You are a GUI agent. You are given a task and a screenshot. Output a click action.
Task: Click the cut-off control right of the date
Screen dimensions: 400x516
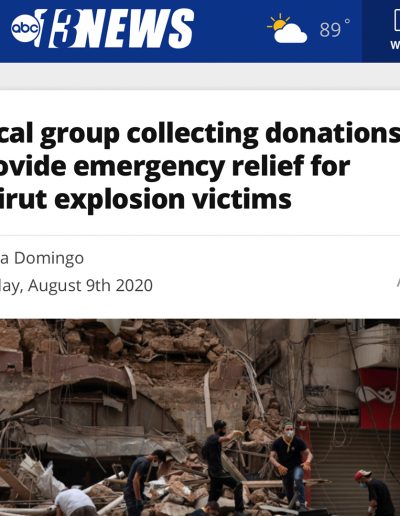(398, 282)
